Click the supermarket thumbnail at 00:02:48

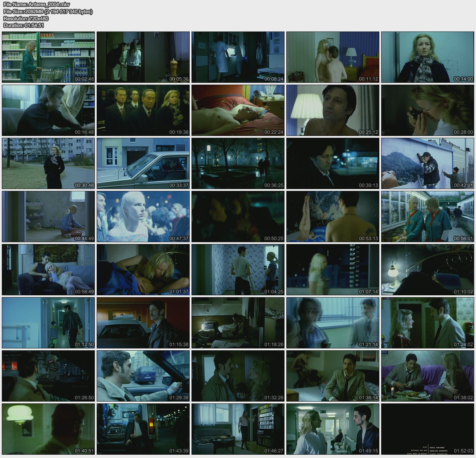pos(48,57)
